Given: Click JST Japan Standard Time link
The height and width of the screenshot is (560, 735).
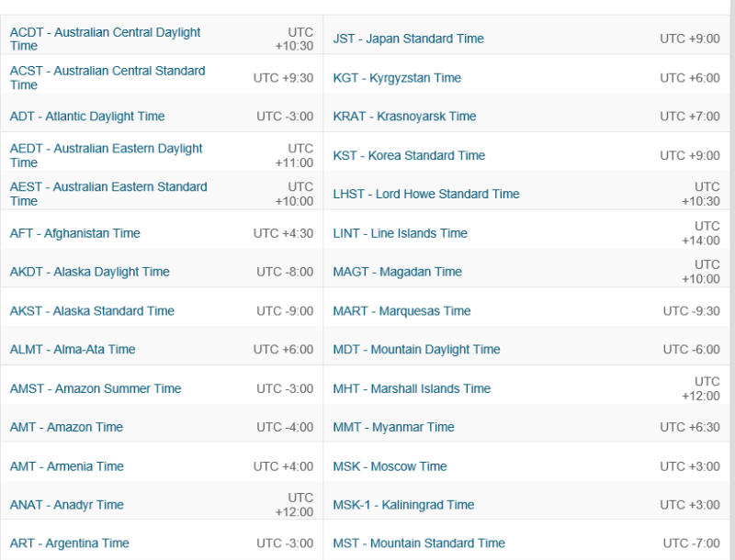Looking at the screenshot, I should [408, 39].
